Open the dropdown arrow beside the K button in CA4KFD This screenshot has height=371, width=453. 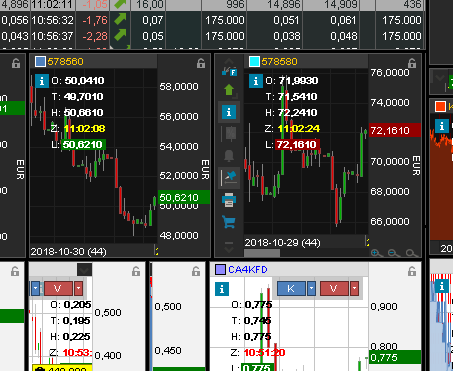click(x=311, y=288)
